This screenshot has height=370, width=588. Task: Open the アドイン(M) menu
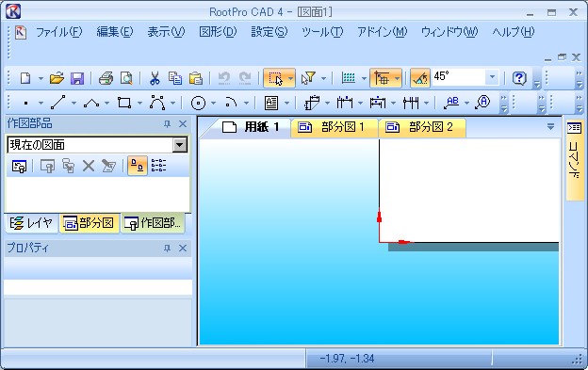383,32
